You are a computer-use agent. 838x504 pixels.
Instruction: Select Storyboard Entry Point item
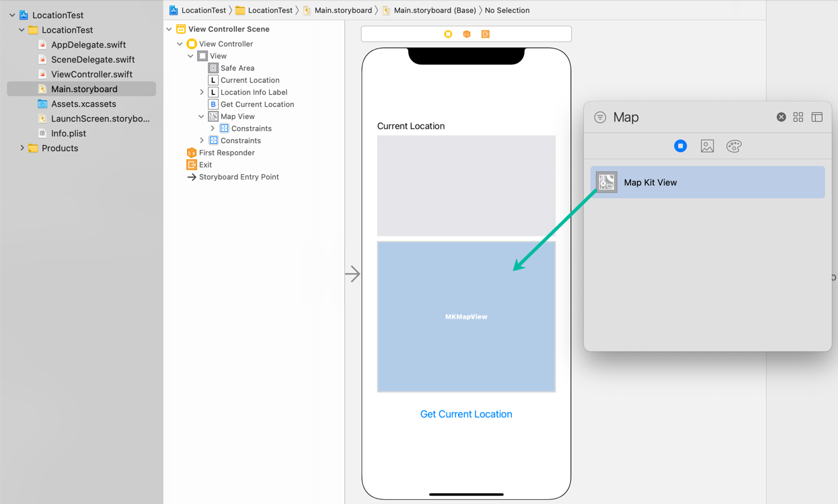tap(239, 177)
